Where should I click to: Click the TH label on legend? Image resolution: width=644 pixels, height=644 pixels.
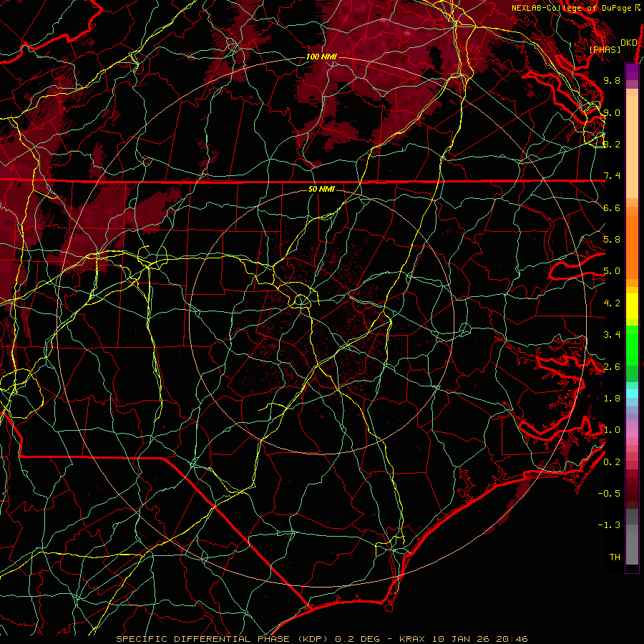pos(615,557)
